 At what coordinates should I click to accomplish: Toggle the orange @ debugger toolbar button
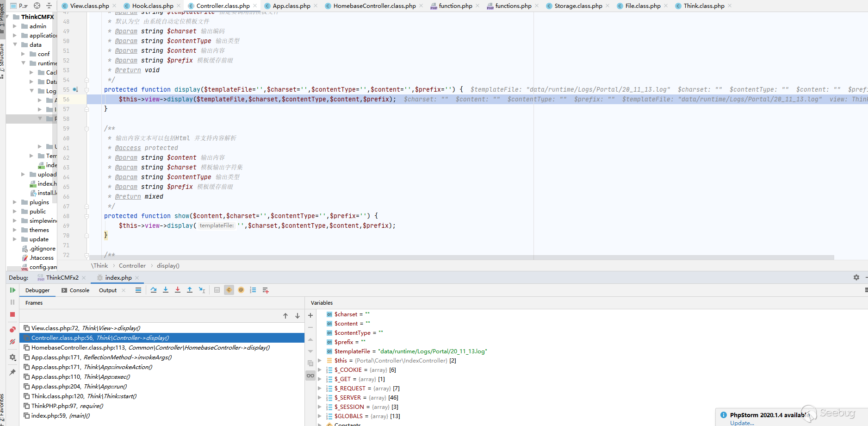click(x=241, y=290)
